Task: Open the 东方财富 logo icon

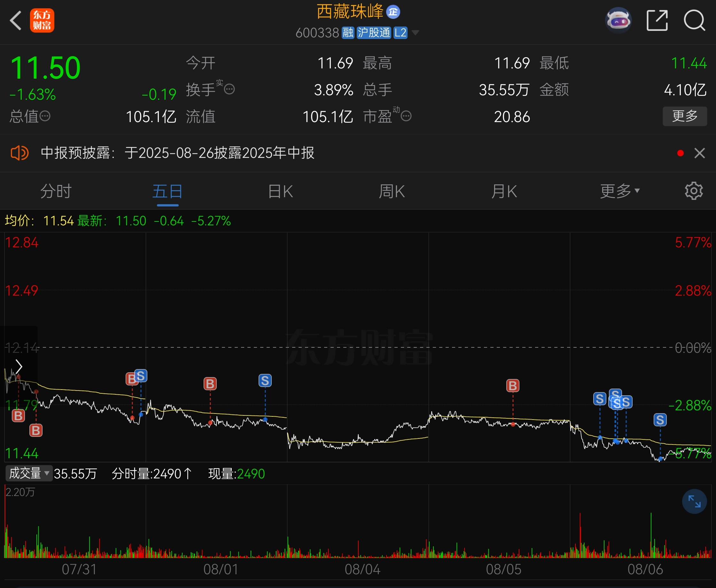Action: 42,20
